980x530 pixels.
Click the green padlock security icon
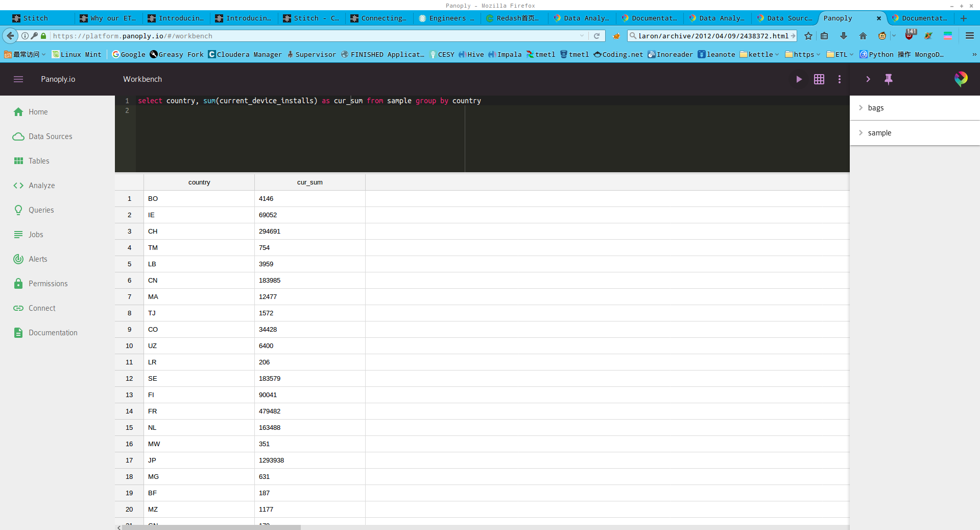pos(43,36)
